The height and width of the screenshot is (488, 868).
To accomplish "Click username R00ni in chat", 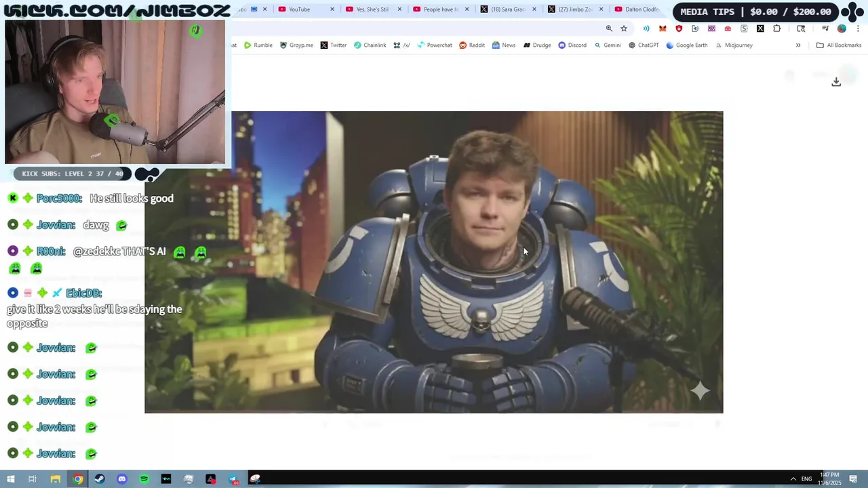I will point(51,251).
